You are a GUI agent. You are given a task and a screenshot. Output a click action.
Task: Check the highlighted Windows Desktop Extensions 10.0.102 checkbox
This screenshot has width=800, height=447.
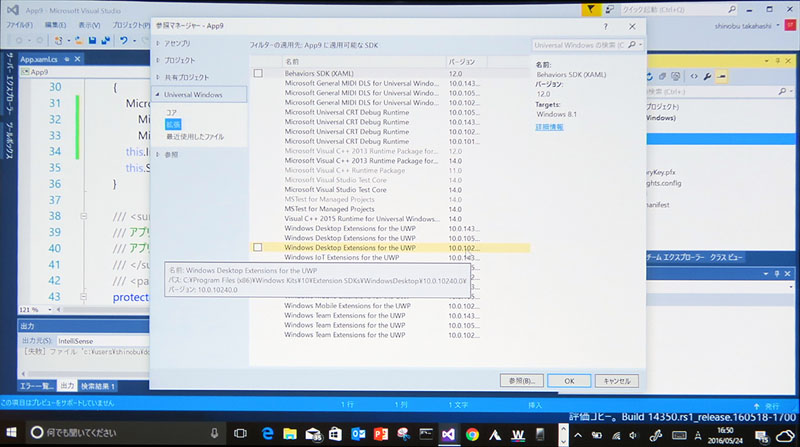click(x=258, y=247)
